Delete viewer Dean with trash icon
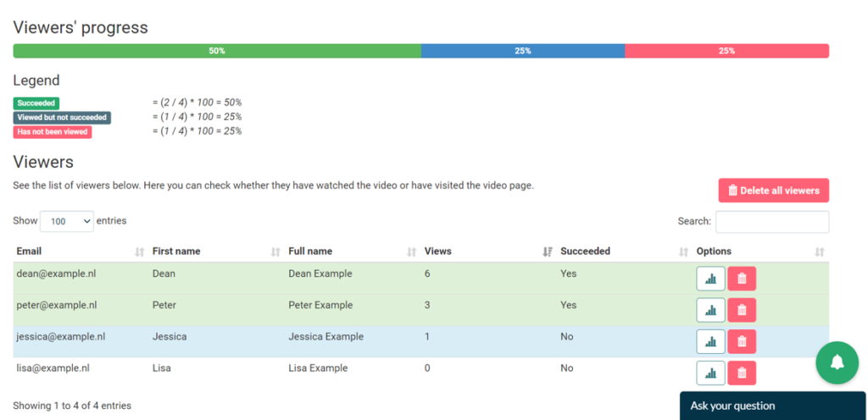Screen dimensions: 868x420 click(x=742, y=279)
